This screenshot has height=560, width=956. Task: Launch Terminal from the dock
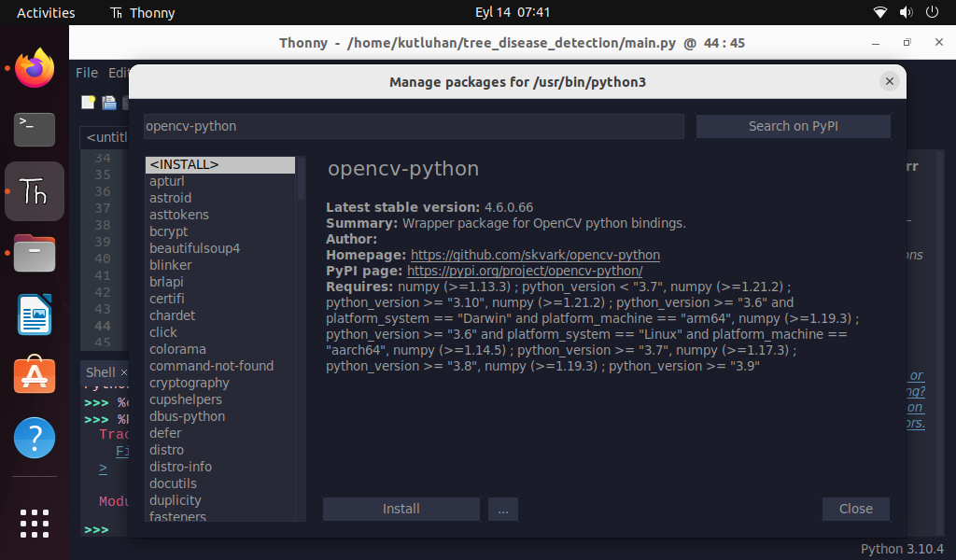[35, 129]
